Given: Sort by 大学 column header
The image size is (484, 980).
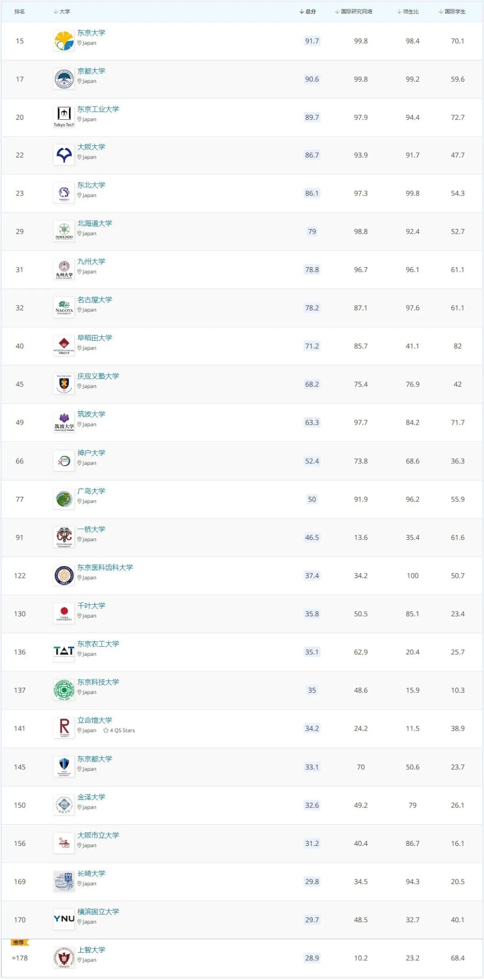Looking at the screenshot, I should [x=62, y=12].
